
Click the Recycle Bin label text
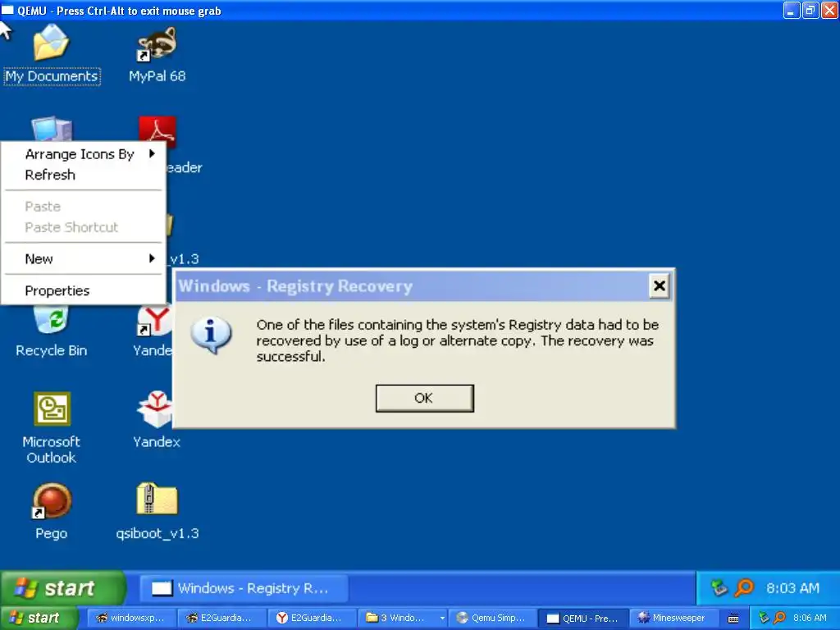pos(52,350)
